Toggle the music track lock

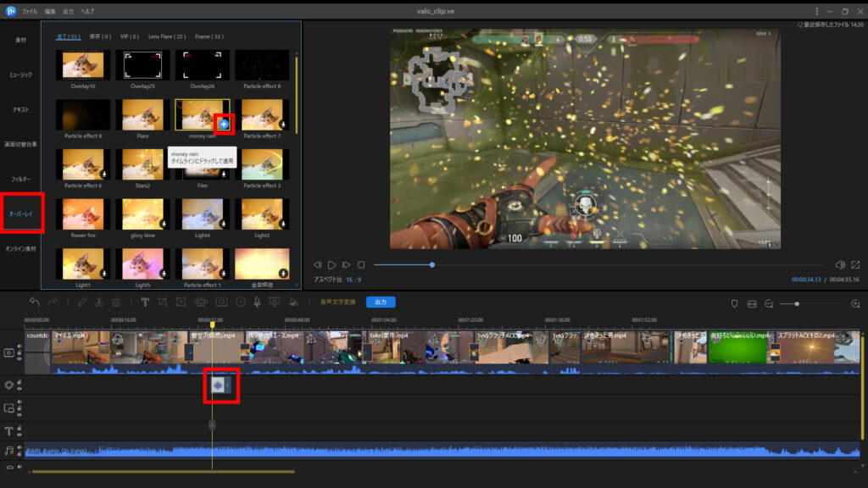click(19, 454)
